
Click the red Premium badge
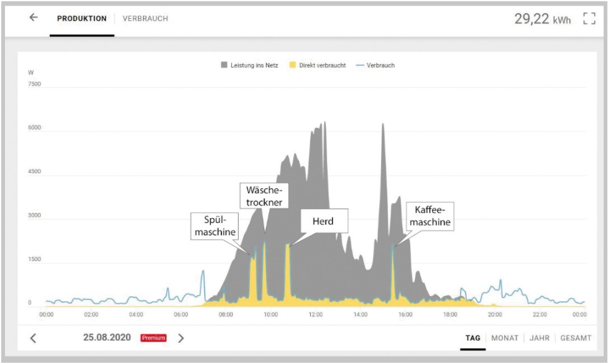click(154, 339)
